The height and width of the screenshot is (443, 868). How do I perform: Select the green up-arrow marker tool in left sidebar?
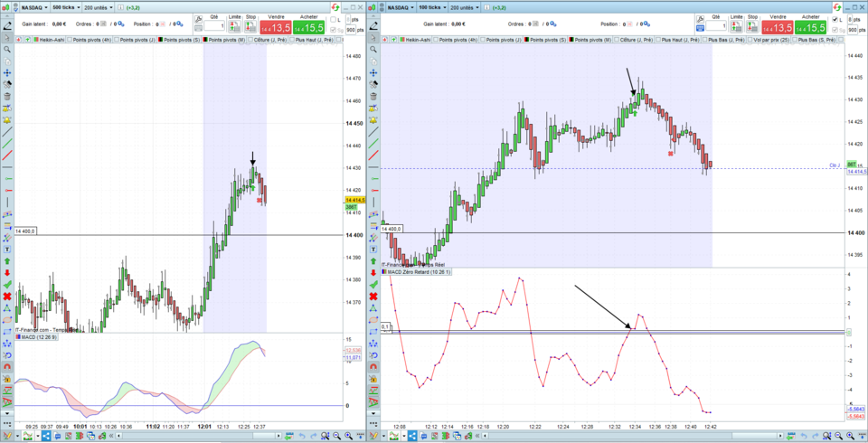tap(7, 260)
